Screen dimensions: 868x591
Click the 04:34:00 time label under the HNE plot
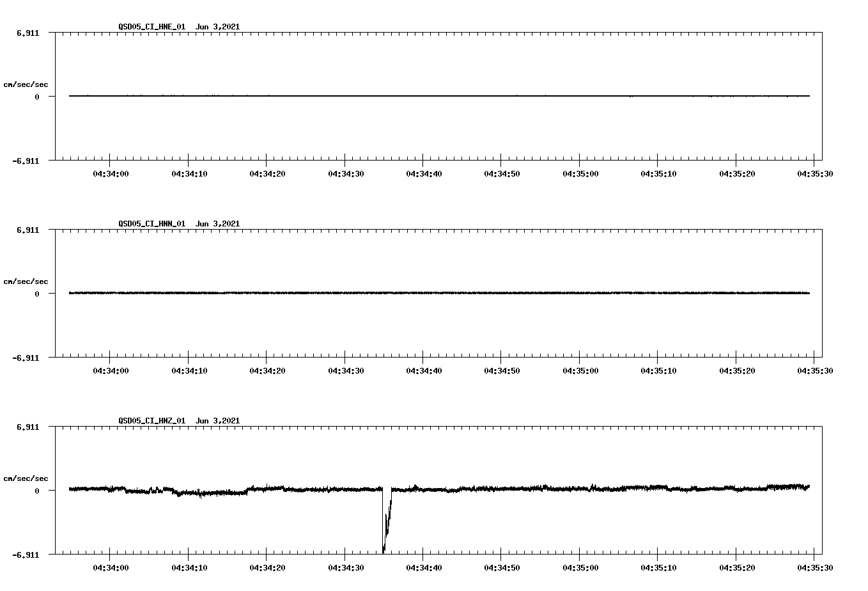point(111,173)
